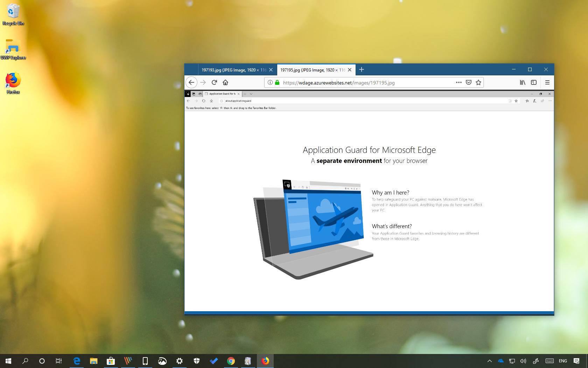
Task: Open Task View on taskbar
Action: click(59, 361)
